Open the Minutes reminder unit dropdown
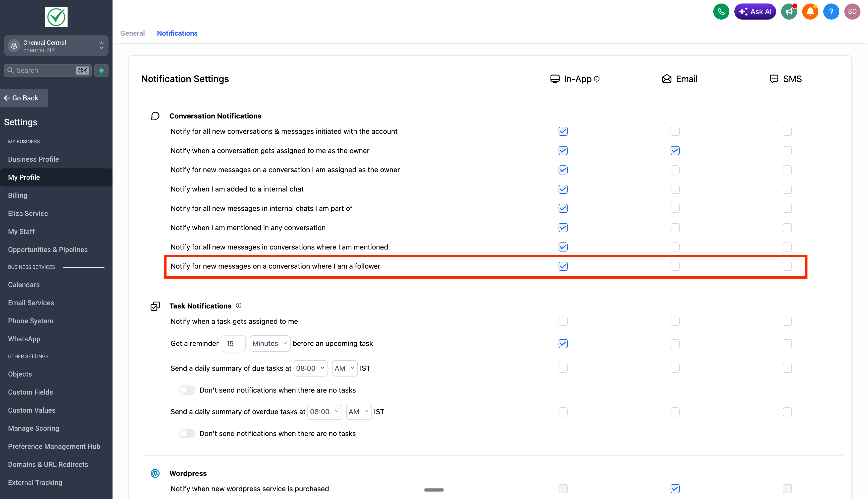868x499 pixels. [270, 343]
